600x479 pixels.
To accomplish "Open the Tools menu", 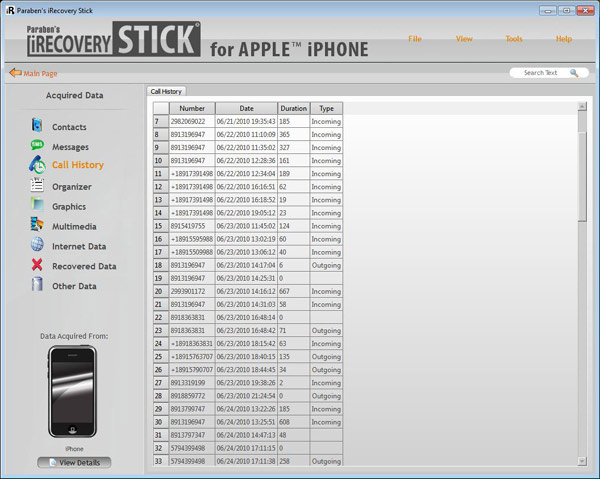I will (x=513, y=38).
